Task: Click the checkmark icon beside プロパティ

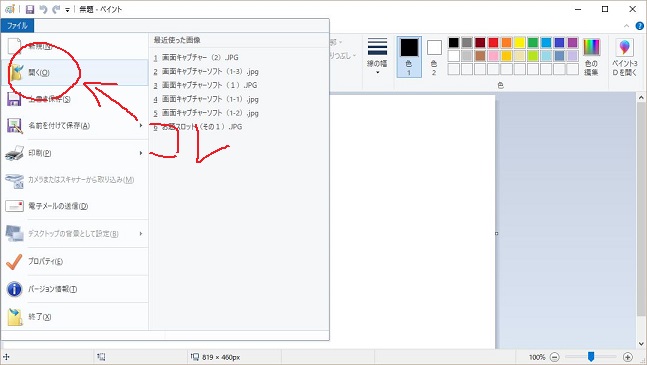Action: coord(14,261)
